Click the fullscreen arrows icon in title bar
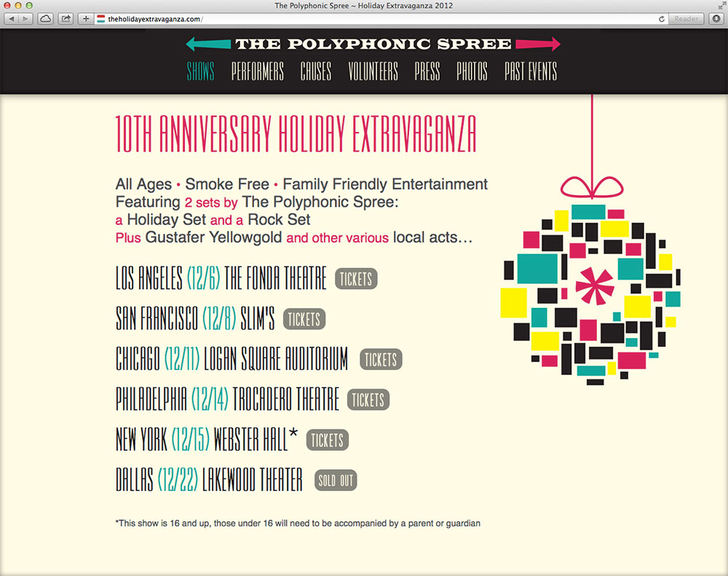 tap(721, 6)
